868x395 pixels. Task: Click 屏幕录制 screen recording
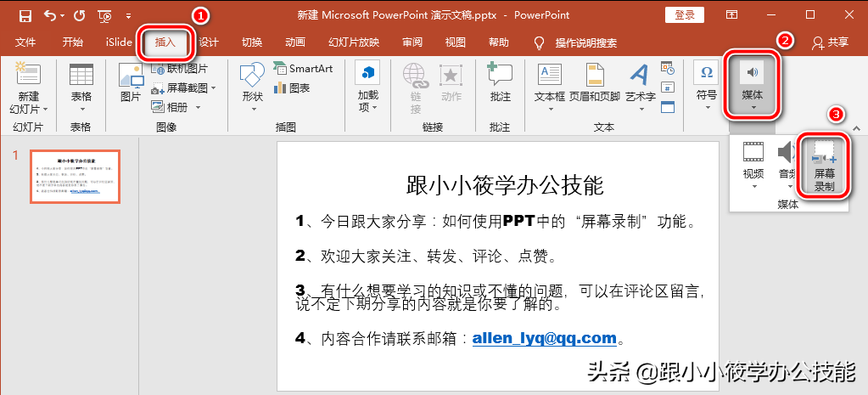tap(824, 165)
